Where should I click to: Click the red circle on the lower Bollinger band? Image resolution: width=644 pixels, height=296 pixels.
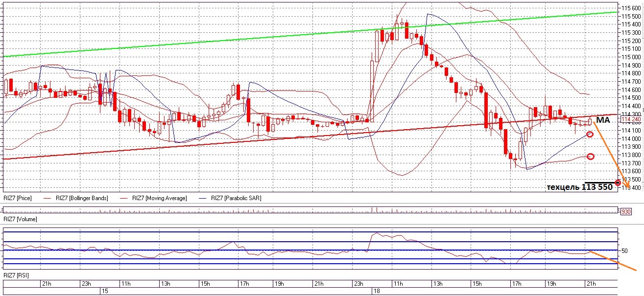click(x=591, y=157)
